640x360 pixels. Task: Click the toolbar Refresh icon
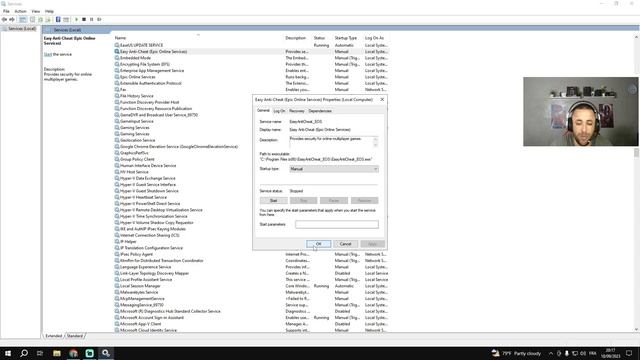coord(40,19)
